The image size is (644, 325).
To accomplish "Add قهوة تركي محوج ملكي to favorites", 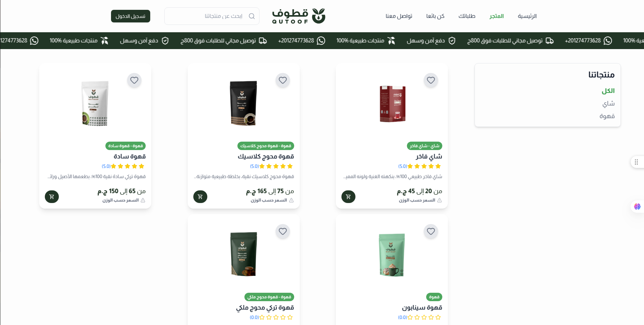I will (283, 231).
